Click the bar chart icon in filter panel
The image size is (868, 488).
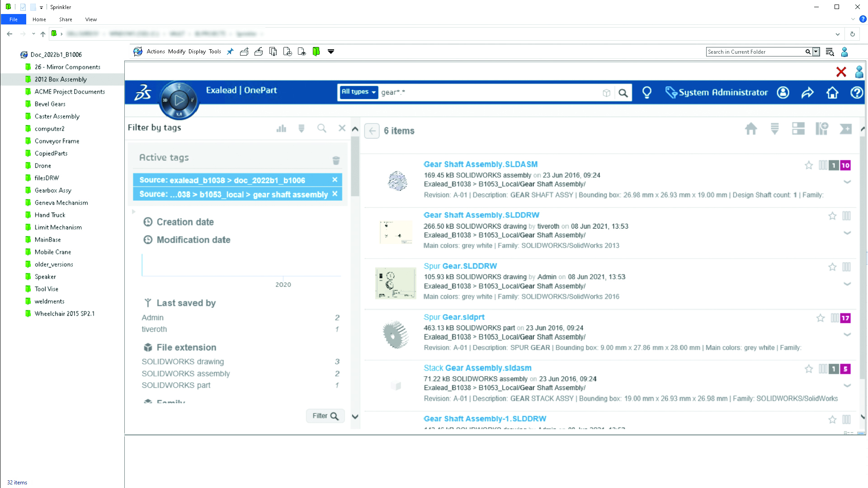point(281,128)
